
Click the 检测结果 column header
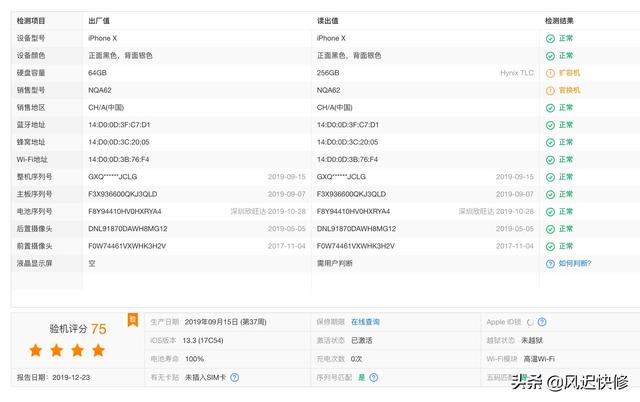[x=559, y=21]
